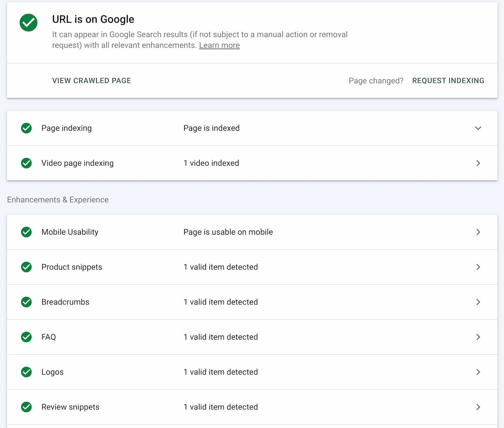This screenshot has height=428, width=504.
Task: Select the Page is indexed row
Action: click(x=211, y=128)
